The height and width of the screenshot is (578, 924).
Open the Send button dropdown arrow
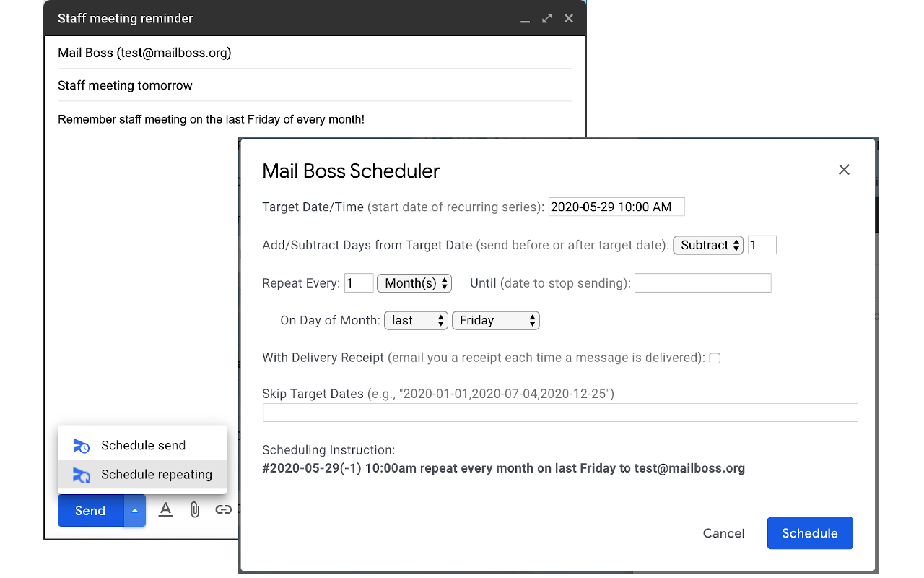pos(135,510)
